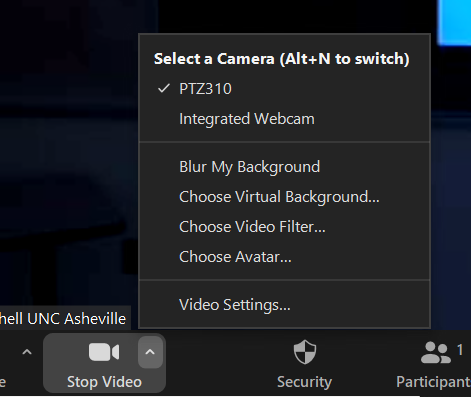This screenshot has width=471, height=397.
Task: Click the dark video preview area
Action: tap(68, 150)
